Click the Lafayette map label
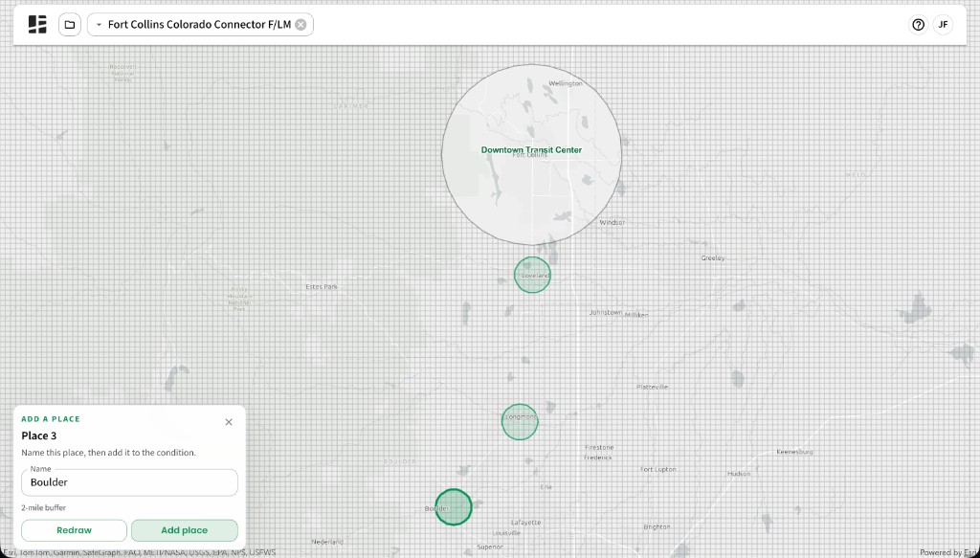 525,523
